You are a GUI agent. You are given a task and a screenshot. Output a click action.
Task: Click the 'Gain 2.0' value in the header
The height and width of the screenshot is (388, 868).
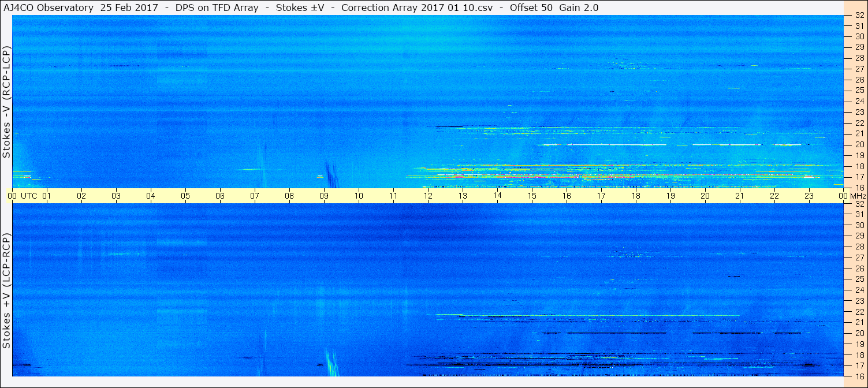point(579,8)
